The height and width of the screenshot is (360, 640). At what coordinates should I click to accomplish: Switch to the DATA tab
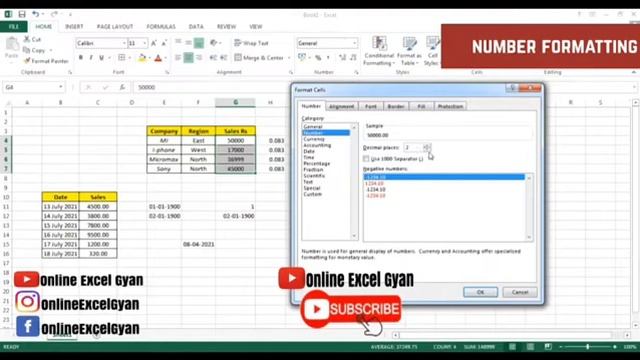196,27
